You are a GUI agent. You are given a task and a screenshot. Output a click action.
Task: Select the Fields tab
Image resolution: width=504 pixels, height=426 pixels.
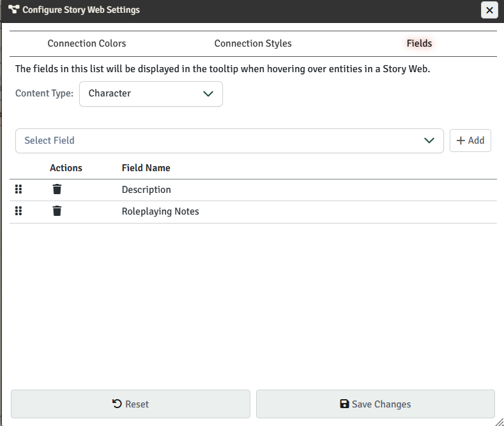tap(419, 43)
